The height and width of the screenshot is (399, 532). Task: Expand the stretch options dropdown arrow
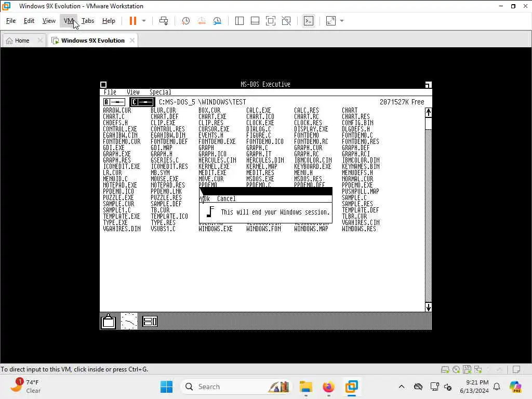[x=342, y=21]
